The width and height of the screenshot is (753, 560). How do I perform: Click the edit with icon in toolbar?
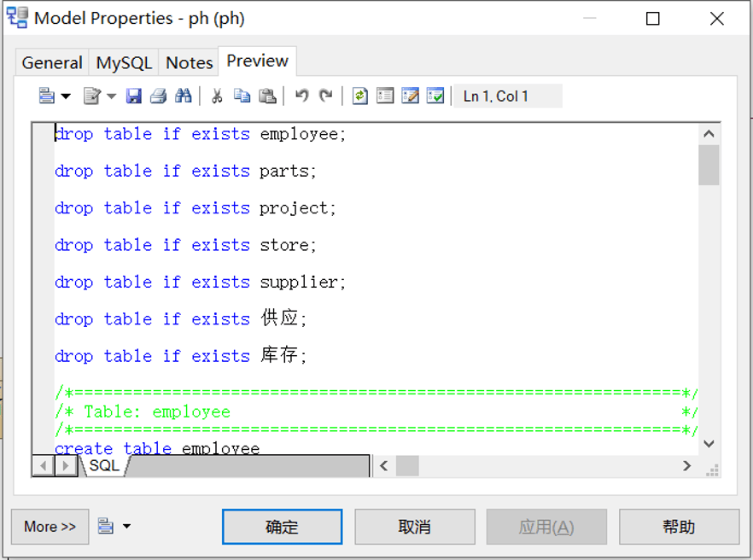coord(91,96)
